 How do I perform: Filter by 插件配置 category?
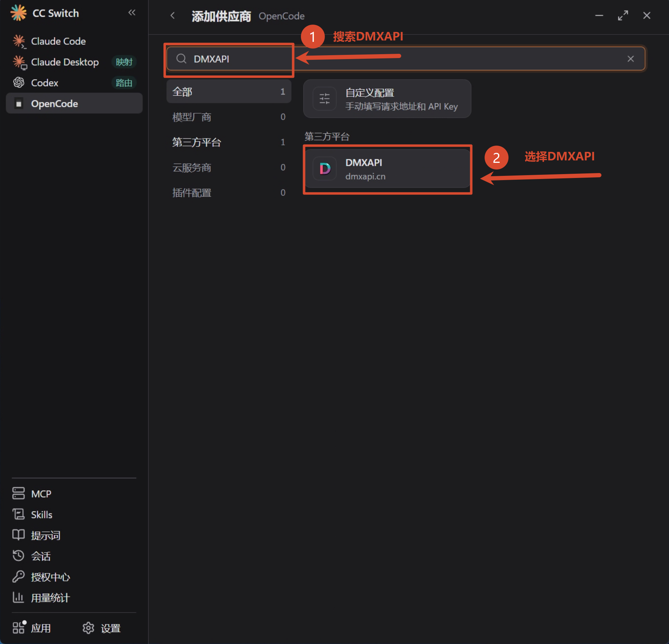tap(229, 193)
